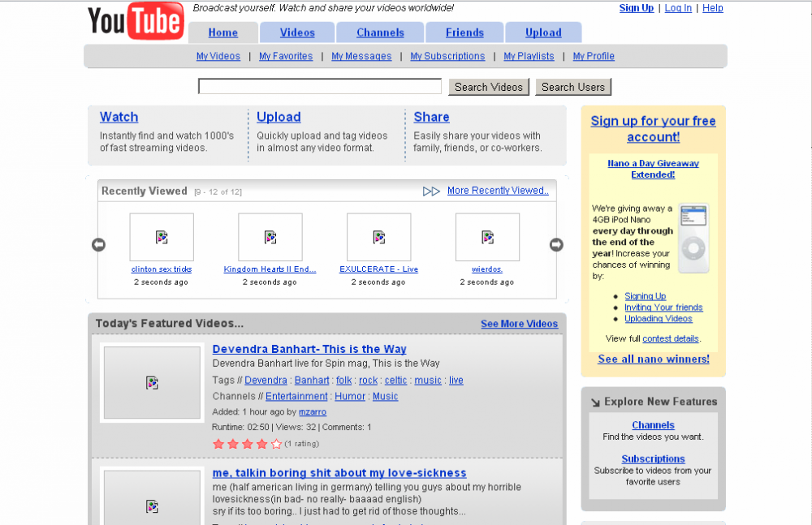Click Sign up for your free account
This screenshot has height=525, width=812.
653,129
